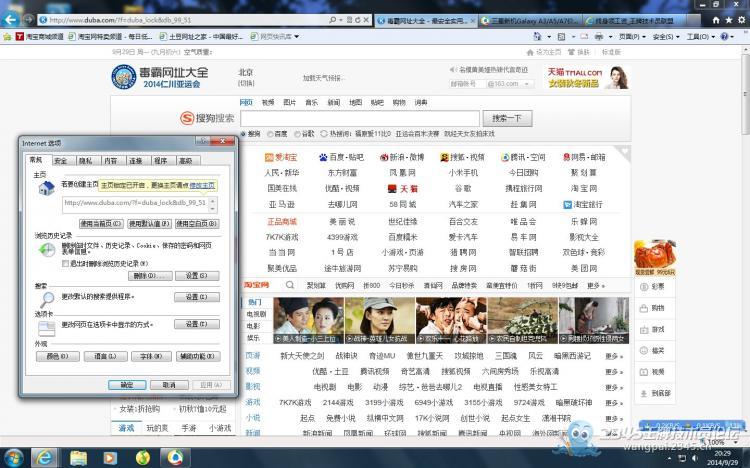Screen dimensions: 750x468
Task: Check the delete browsing history on exit box
Action: coord(66,263)
